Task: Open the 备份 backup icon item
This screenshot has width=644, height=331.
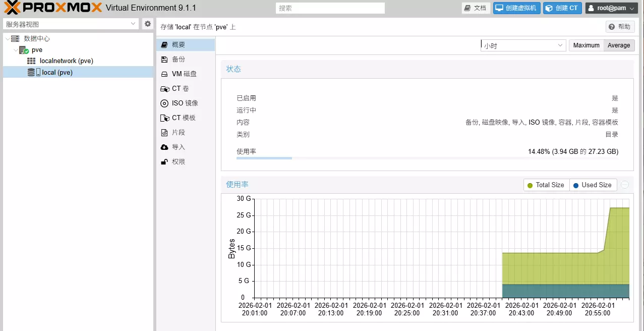Action: tap(186, 59)
